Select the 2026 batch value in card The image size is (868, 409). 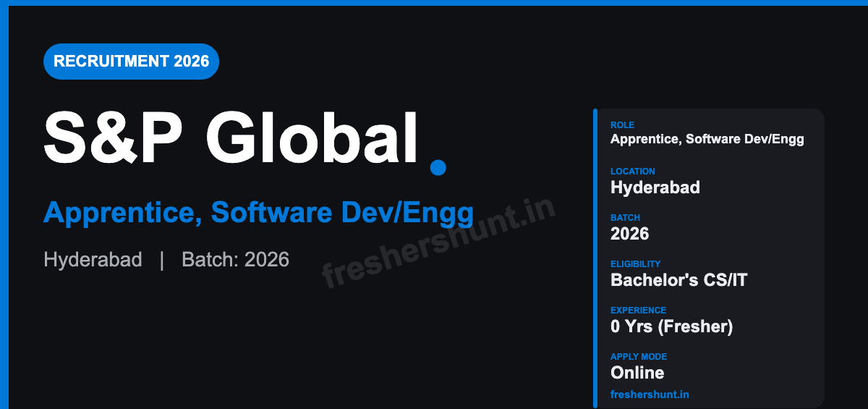[630, 234]
